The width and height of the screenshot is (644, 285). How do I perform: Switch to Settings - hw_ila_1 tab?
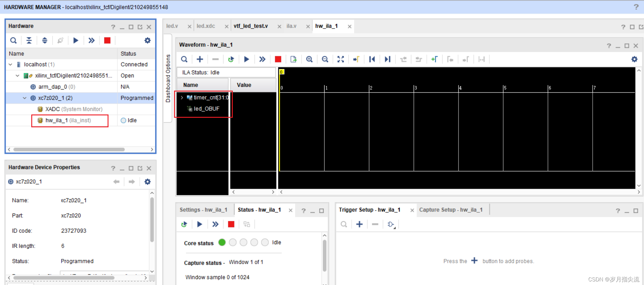(203, 210)
